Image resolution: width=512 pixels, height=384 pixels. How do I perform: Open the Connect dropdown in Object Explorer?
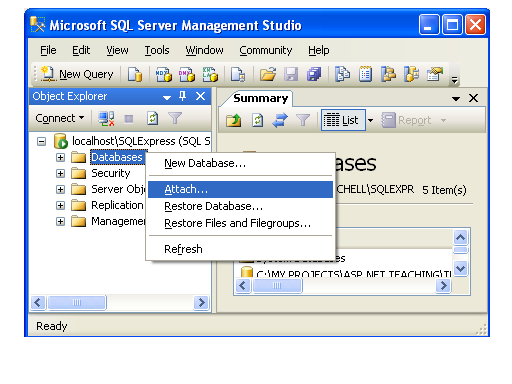click(x=60, y=118)
